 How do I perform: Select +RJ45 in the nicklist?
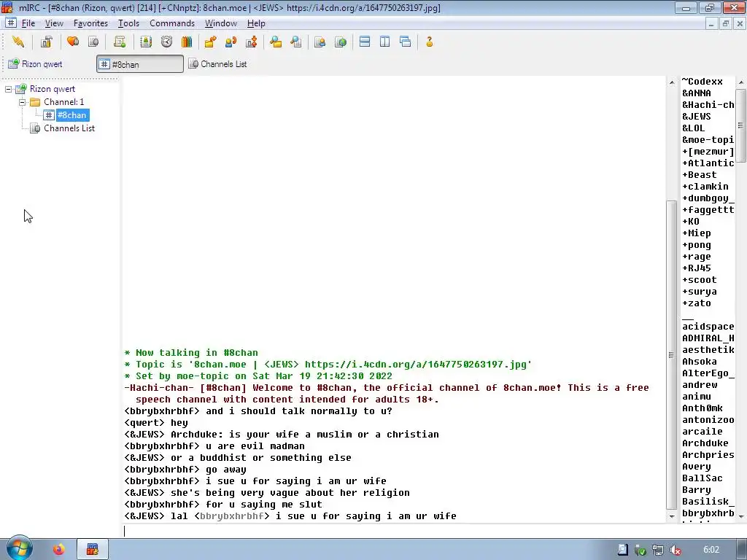click(697, 268)
